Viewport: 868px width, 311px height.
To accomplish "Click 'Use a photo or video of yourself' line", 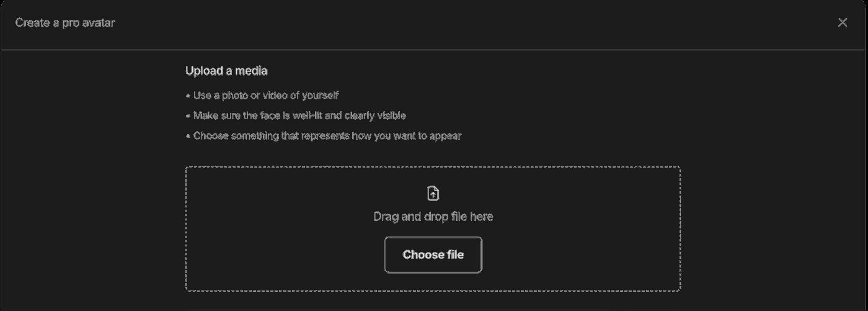I will click(x=265, y=96).
